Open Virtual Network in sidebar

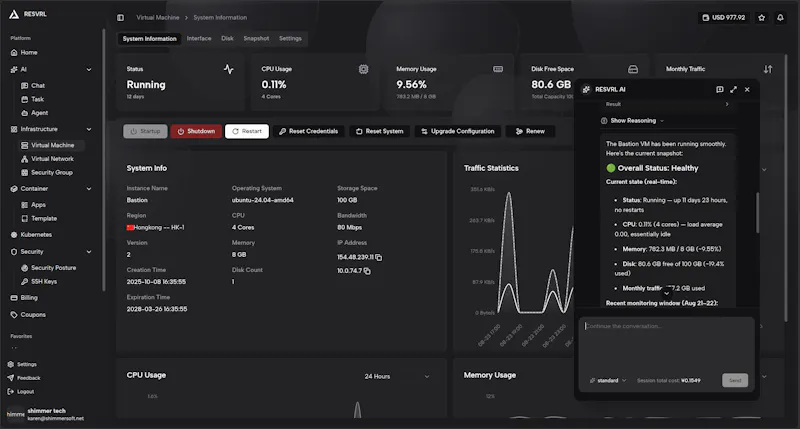[52, 159]
